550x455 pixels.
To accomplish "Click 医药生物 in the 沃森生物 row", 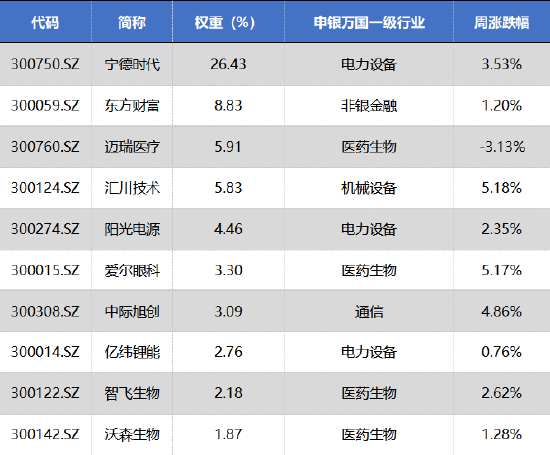I will click(x=369, y=434).
